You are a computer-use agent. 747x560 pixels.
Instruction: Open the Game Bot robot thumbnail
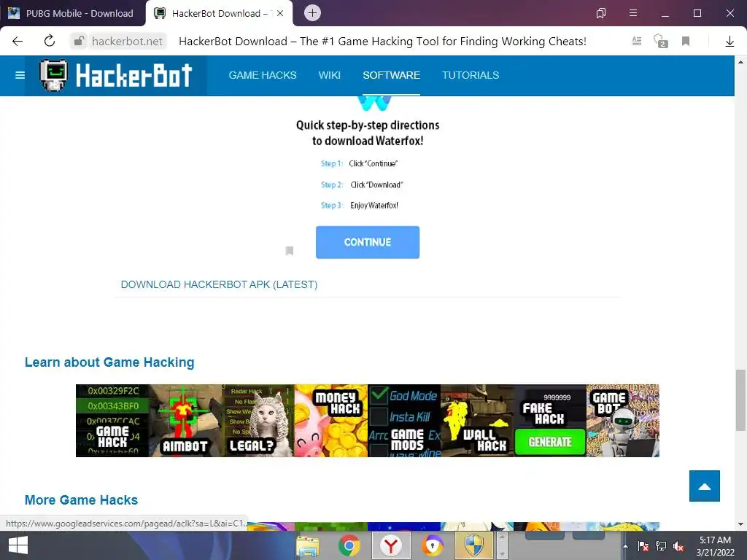point(623,421)
